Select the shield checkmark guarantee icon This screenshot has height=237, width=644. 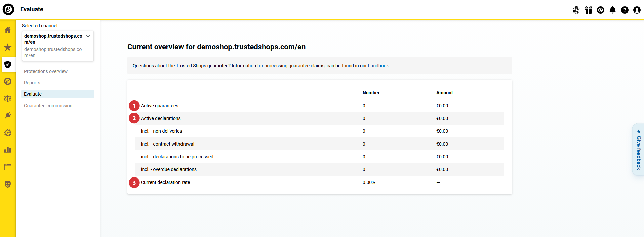coord(8,64)
